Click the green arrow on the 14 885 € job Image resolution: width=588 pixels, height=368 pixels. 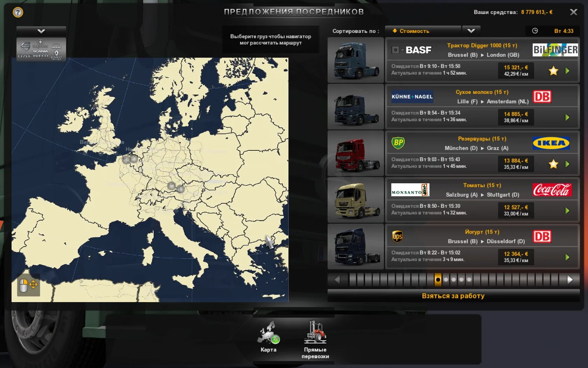[567, 117]
